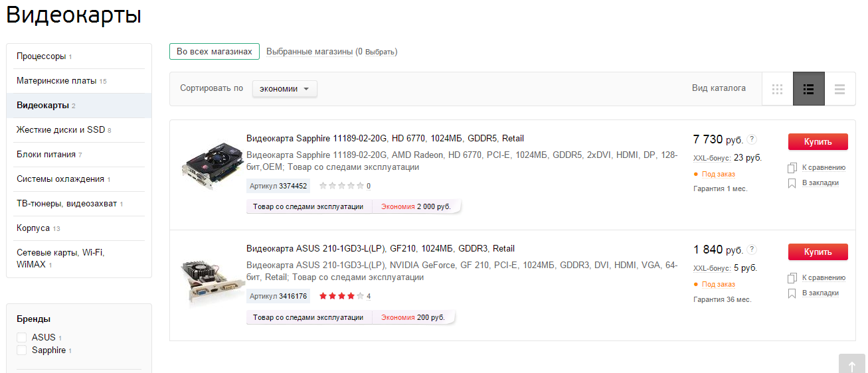Open price help icon next to 7 730 руб.
868x373 pixels.
[752, 139]
